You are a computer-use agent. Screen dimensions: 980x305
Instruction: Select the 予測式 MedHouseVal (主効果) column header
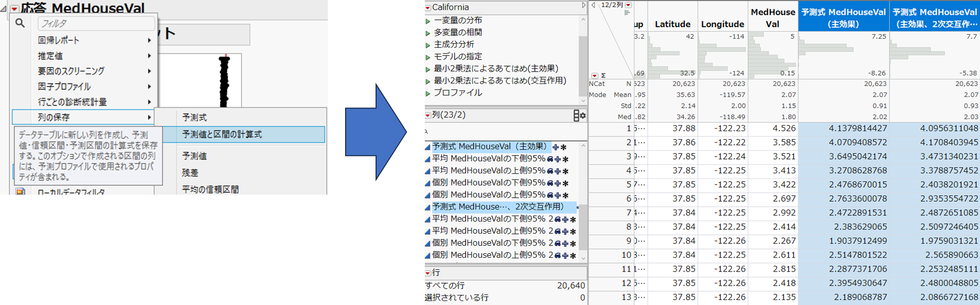pyautogui.click(x=843, y=18)
